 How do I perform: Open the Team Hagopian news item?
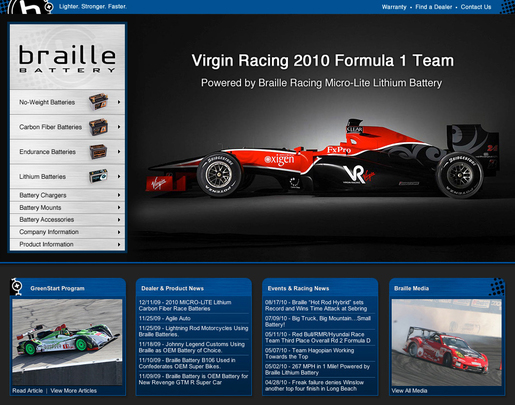tap(310, 353)
